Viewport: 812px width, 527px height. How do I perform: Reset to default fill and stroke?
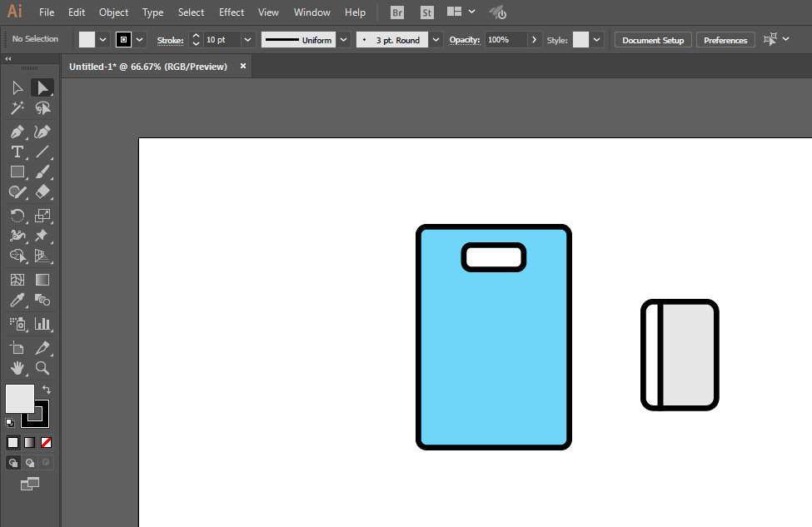(10, 423)
